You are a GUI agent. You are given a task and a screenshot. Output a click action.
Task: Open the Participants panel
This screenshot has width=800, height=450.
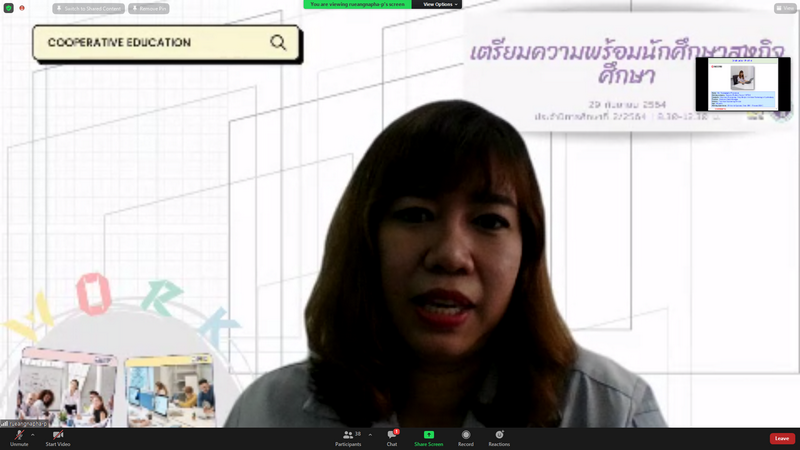[x=348, y=437]
